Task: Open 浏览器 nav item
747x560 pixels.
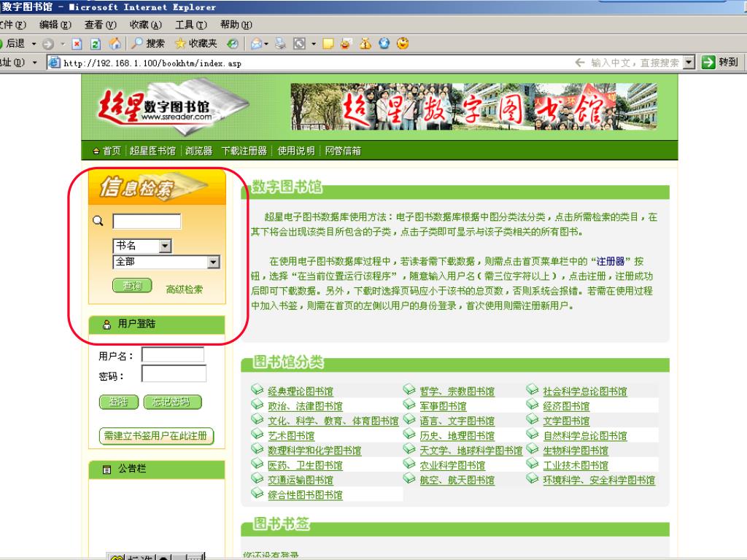Action: coord(198,151)
